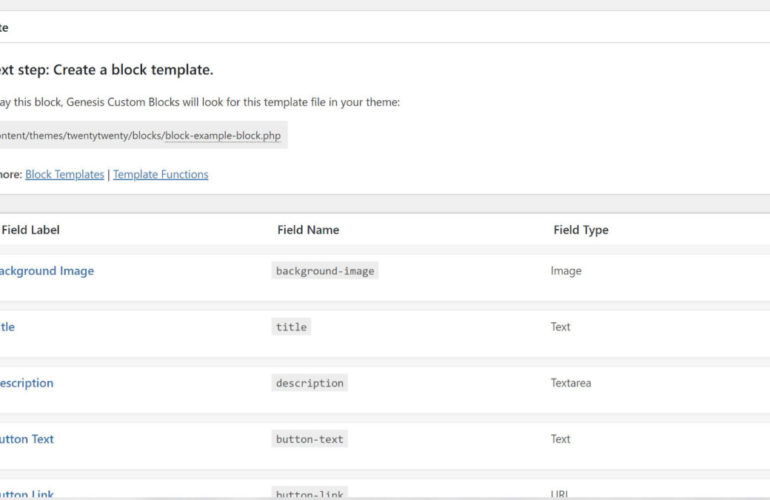Click the Field Label column header
The image size is (770, 500).
pyautogui.click(x=31, y=230)
